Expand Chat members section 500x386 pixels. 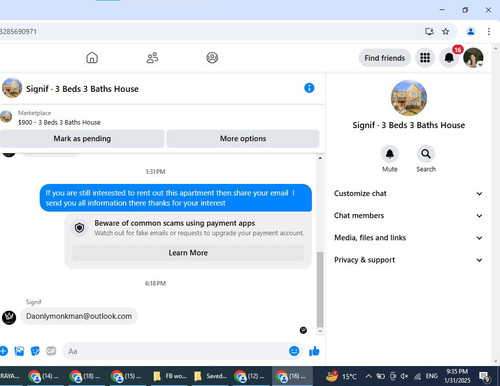[x=408, y=216]
